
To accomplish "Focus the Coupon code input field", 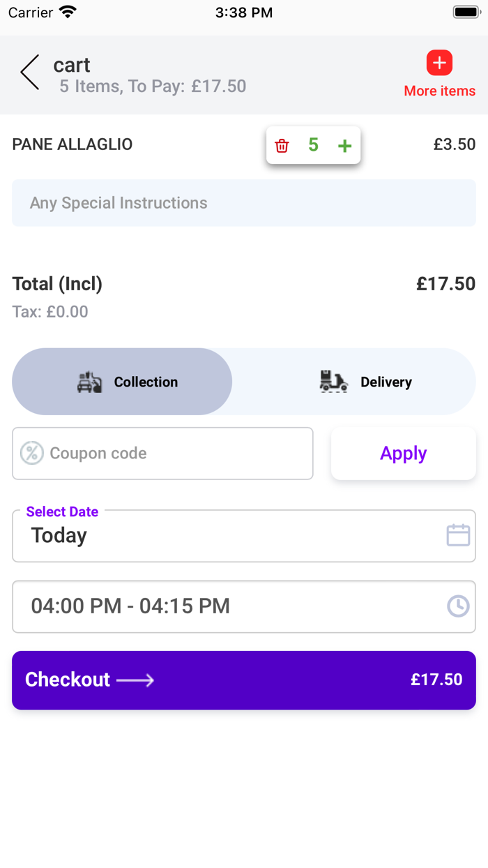I will click(174, 454).
